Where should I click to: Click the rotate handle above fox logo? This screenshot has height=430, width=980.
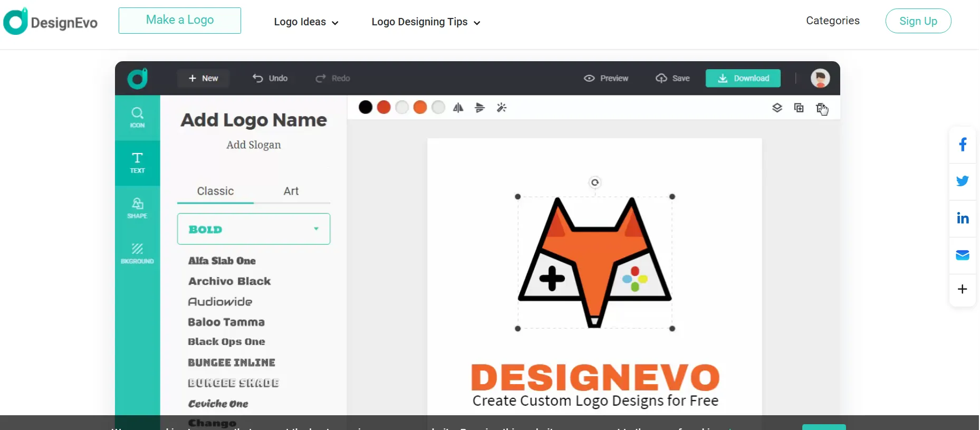[595, 183]
